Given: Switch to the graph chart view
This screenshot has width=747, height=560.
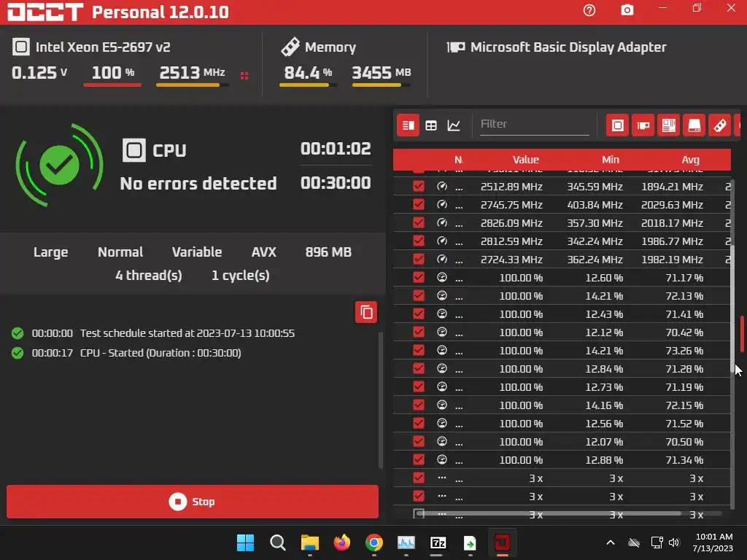Looking at the screenshot, I should tap(454, 125).
